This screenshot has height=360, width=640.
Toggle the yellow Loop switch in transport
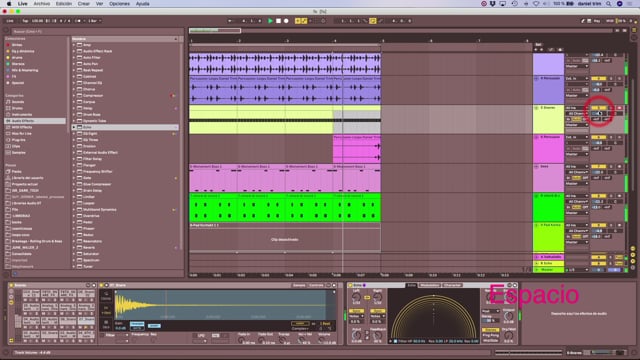373,21
